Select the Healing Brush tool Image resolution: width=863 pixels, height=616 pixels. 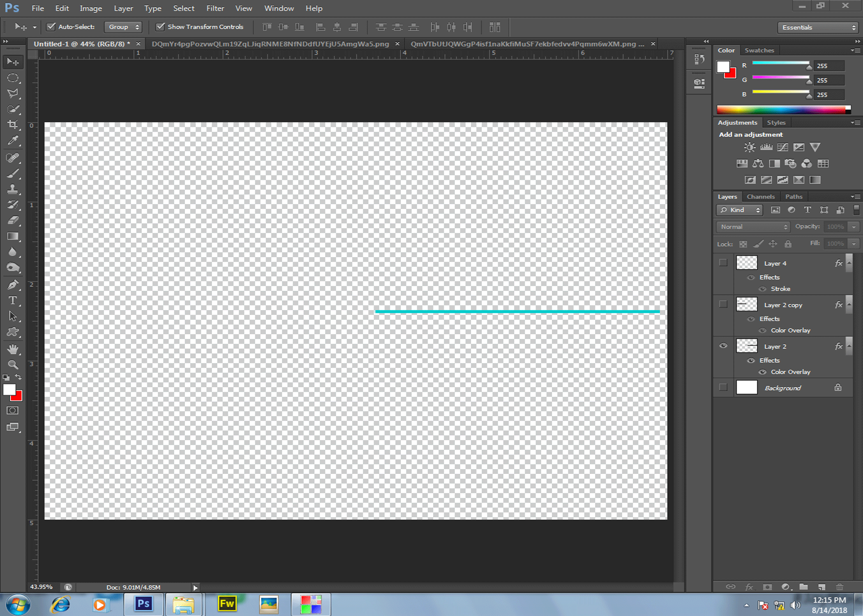point(13,158)
